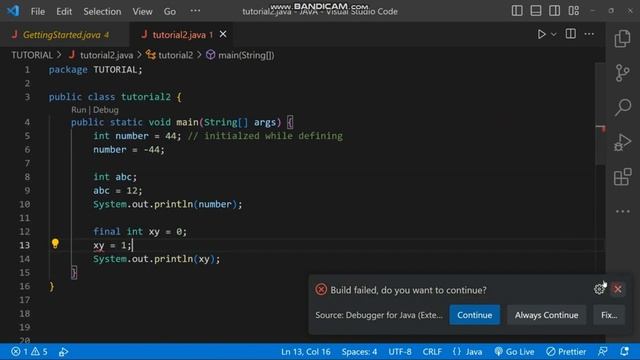Click line number 5 in the gutter

pyautogui.click(x=27, y=136)
